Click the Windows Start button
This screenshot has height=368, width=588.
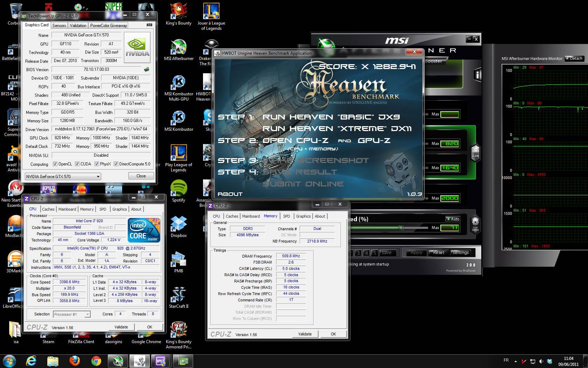[x=9, y=361]
